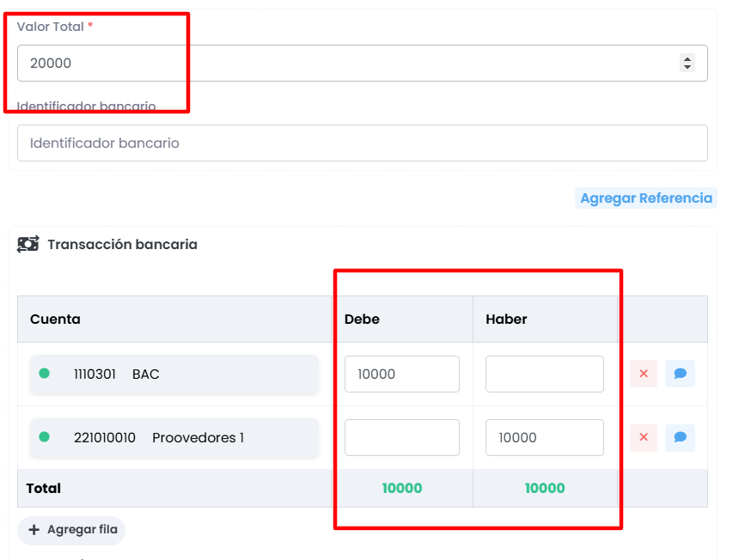This screenshot has height=560, width=733.
Task: Open the 221010010 Proovedores 1 account selector
Action: (174, 438)
